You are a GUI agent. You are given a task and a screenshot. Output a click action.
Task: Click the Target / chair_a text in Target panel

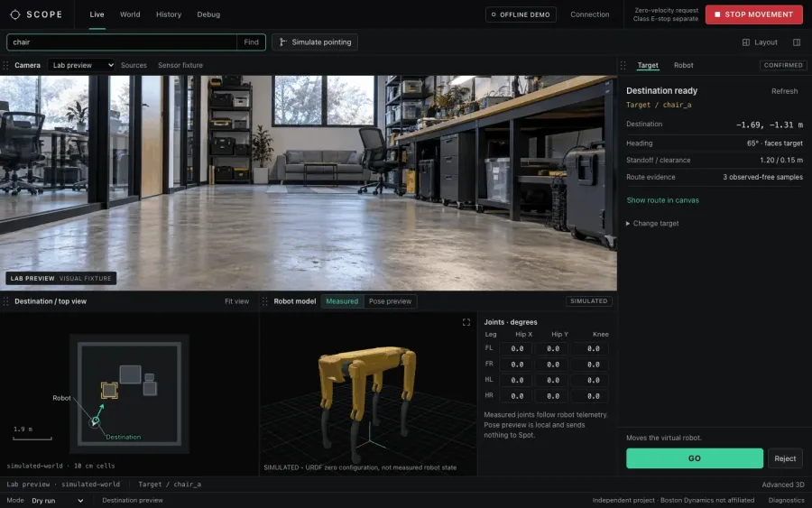(659, 106)
